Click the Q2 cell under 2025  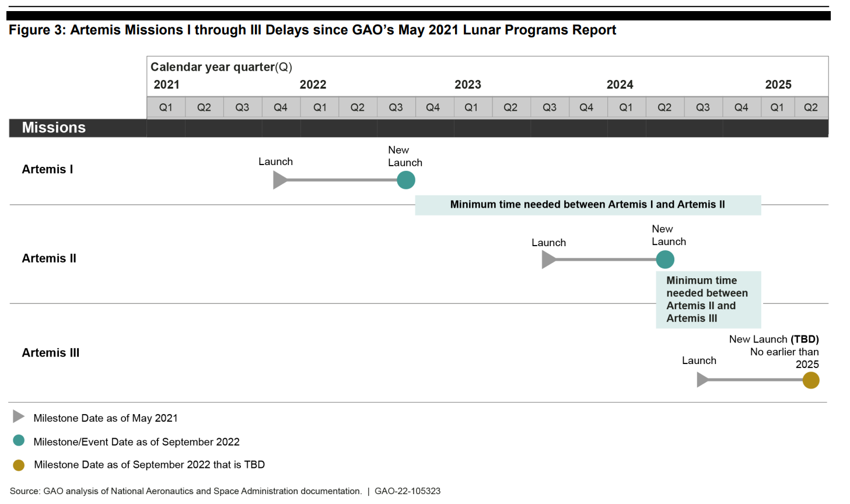pyautogui.click(x=811, y=107)
